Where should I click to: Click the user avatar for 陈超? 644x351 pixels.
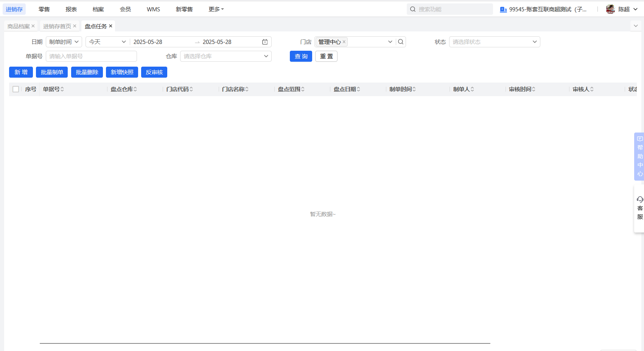point(610,9)
